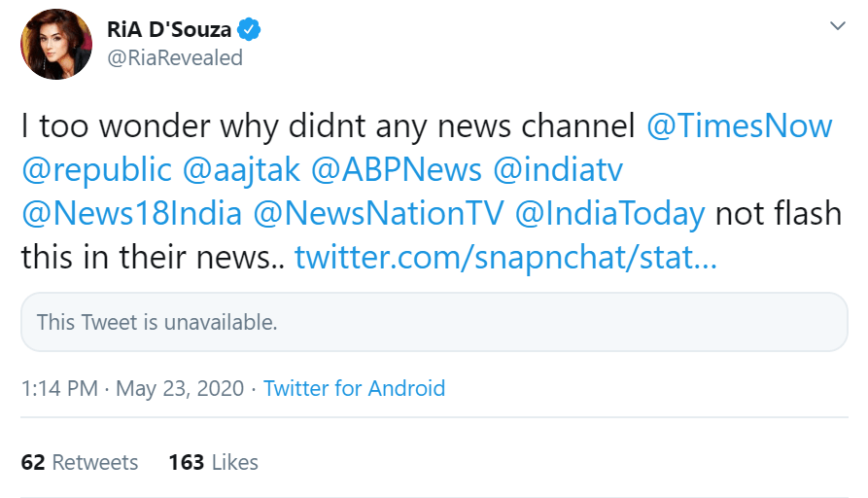Open the @IndiaToday mention
The image size is (868, 498).
(x=609, y=214)
